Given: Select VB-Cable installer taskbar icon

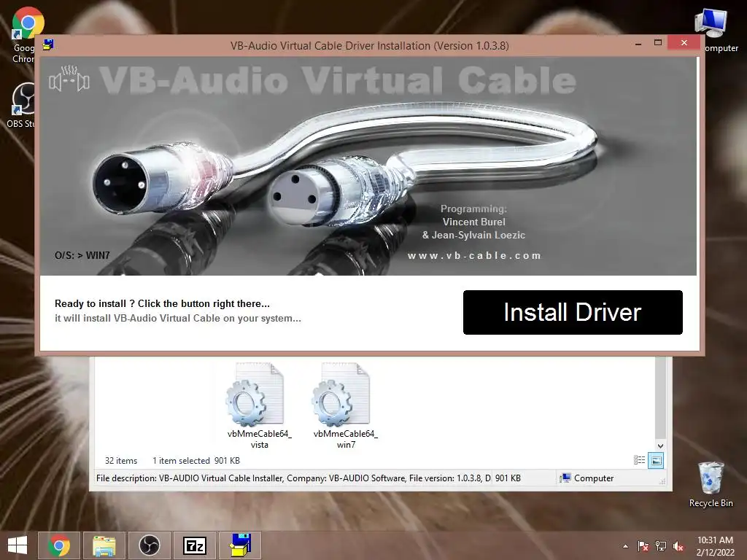Looking at the screenshot, I should (240, 545).
